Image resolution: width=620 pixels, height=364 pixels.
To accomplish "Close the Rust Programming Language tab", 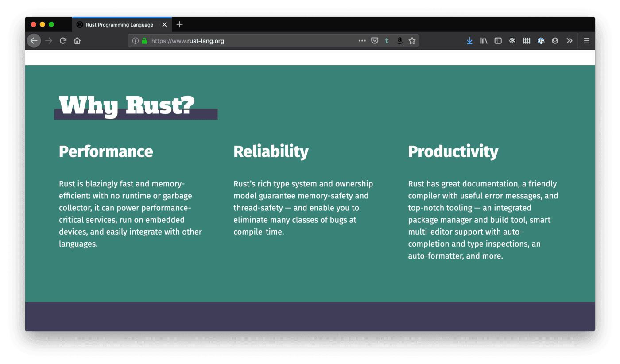I will coord(164,25).
